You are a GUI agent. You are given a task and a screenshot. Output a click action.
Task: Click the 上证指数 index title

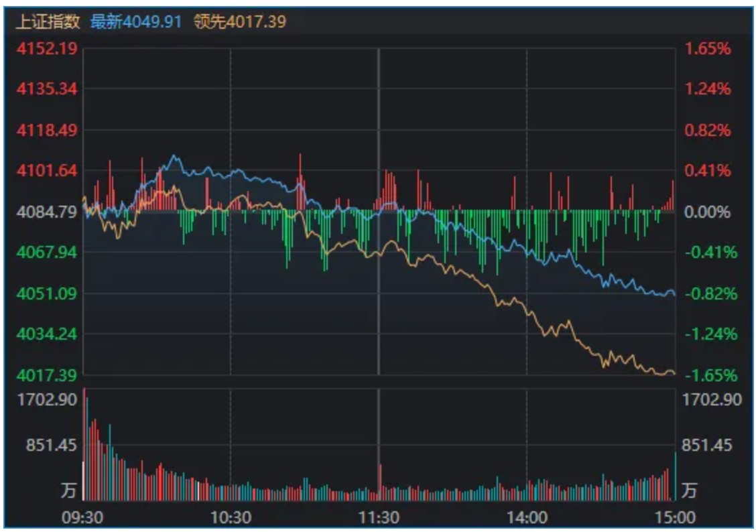pos(47,22)
